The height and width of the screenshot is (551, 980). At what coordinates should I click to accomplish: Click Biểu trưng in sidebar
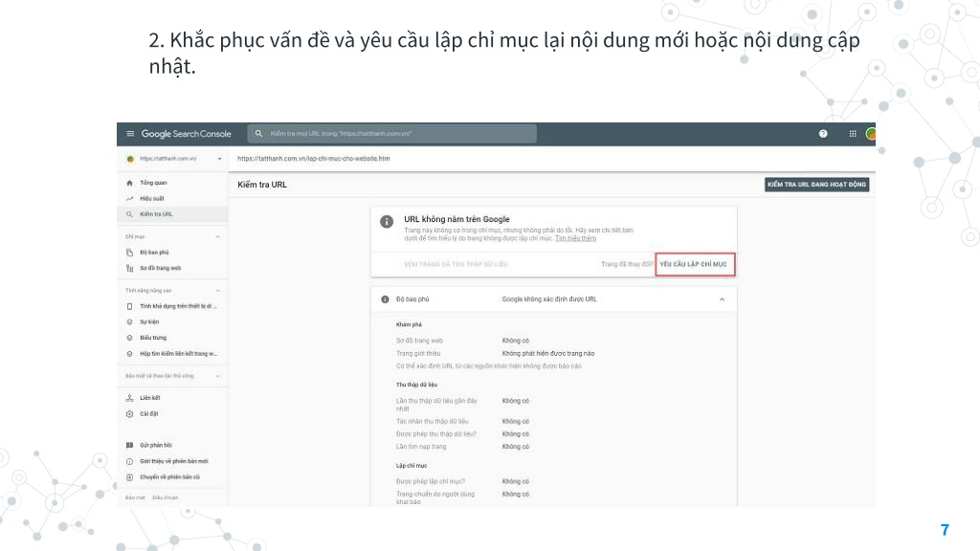point(153,338)
